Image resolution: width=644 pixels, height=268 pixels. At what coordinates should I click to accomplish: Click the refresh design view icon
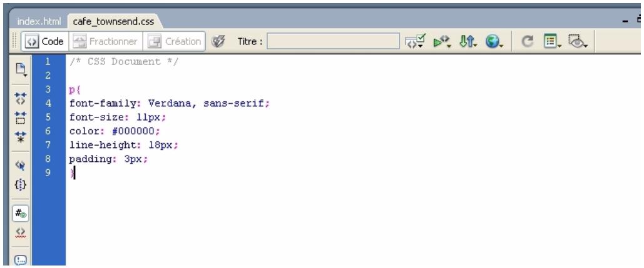coord(527,41)
